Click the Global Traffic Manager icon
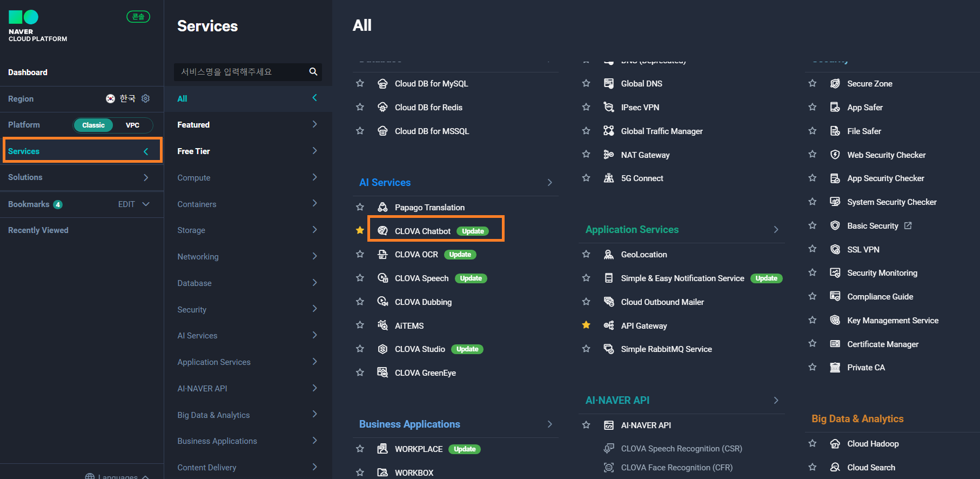The height and width of the screenshot is (479, 980). coord(609,131)
